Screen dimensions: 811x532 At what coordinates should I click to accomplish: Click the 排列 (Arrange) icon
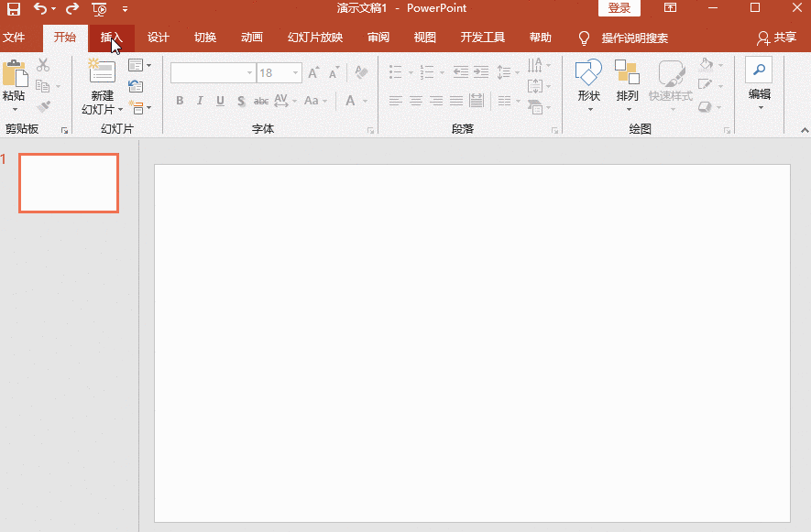627,73
